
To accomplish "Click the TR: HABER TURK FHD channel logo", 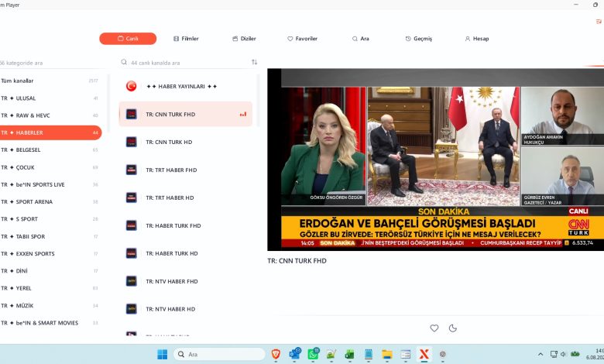I will point(132,225).
